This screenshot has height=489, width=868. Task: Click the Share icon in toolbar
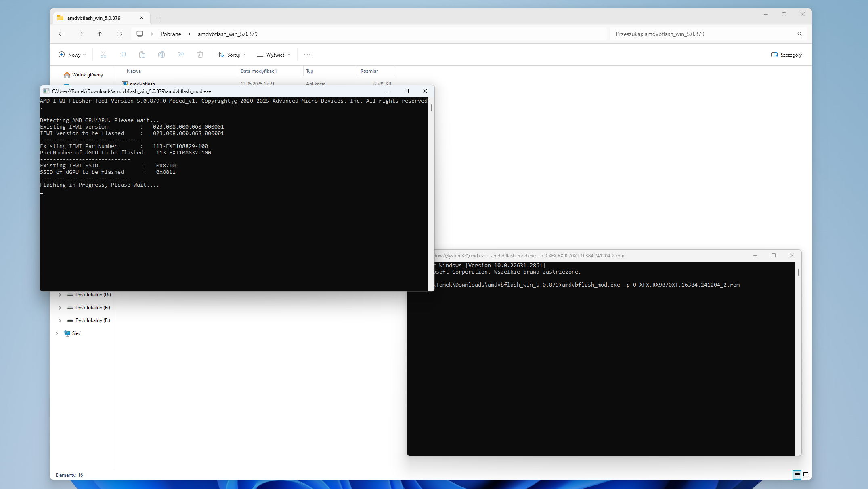coord(181,55)
